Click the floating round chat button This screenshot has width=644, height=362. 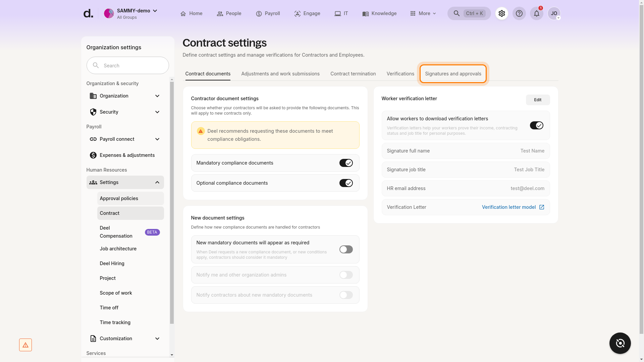(x=620, y=343)
